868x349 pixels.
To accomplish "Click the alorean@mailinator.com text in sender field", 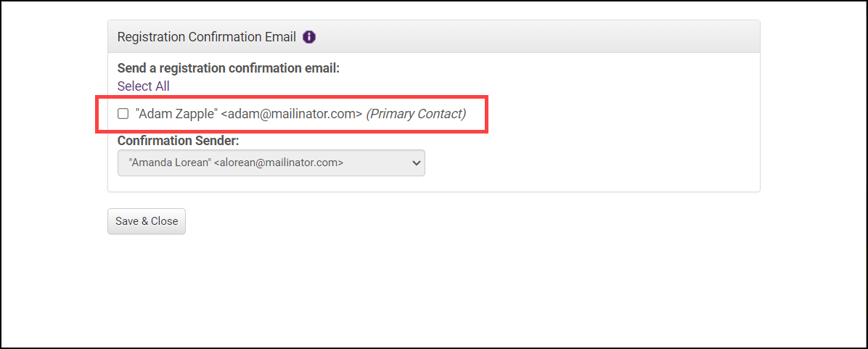I will (280, 163).
